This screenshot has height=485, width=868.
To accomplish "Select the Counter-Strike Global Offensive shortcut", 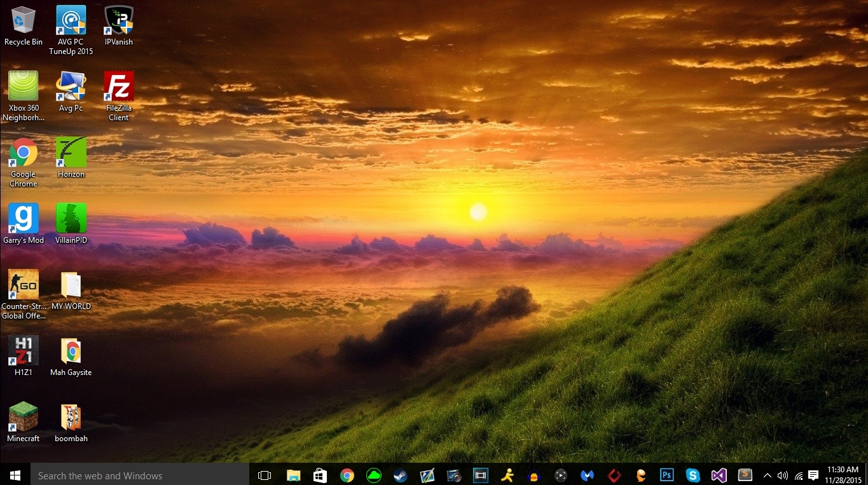I will [x=24, y=295].
